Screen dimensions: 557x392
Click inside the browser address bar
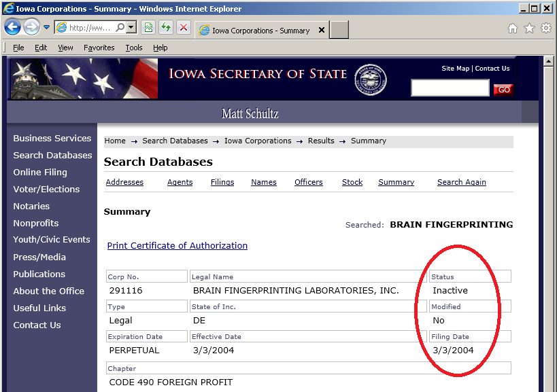pos(90,27)
